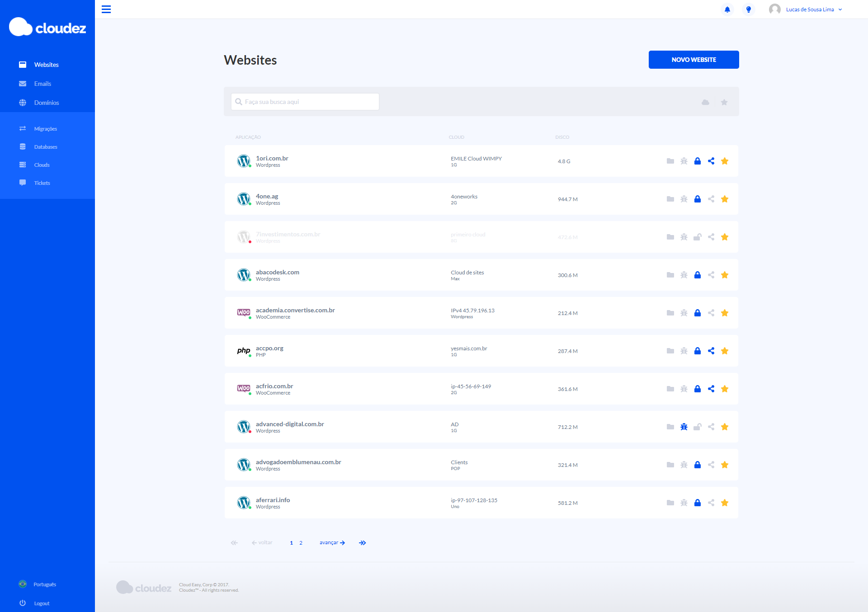The image size is (868, 612).
Task: Click the share icon for 1ori.com.br
Action: point(711,161)
